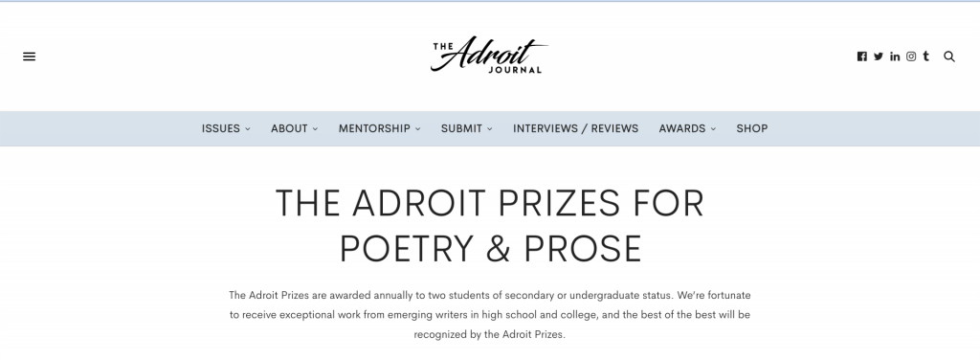
Task: Open the Twitter social icon
Action: (x=879, y=56)
